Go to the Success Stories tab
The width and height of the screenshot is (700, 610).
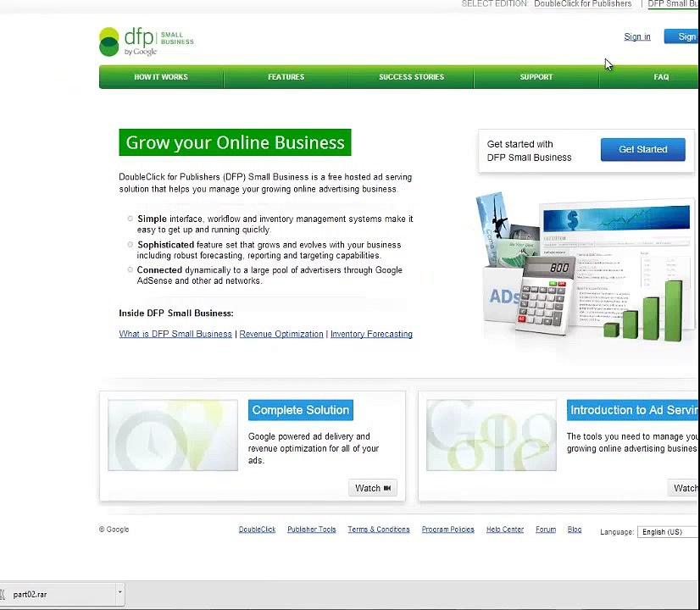coord(411,77)
